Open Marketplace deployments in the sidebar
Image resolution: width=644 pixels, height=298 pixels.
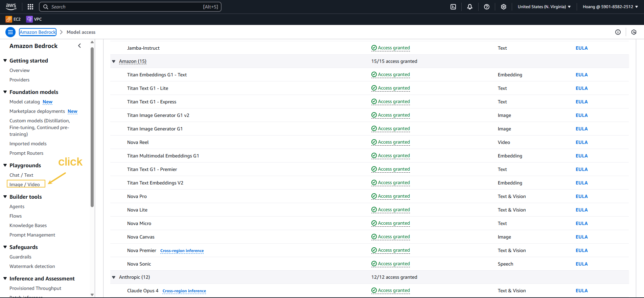37,111
